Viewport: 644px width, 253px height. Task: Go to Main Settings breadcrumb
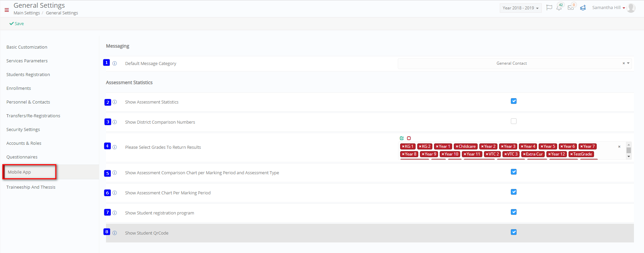pos(27,13)
